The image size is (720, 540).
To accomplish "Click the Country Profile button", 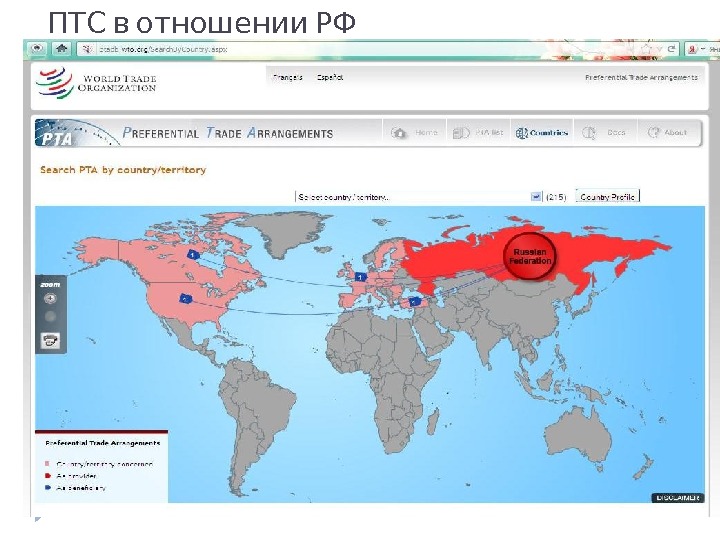I will click(x=607, y=197).
